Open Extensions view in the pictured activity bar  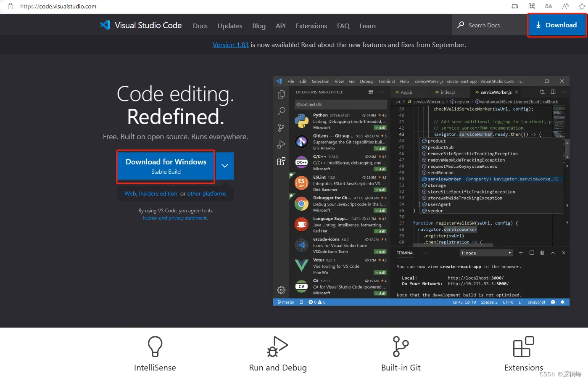[281, 161]
